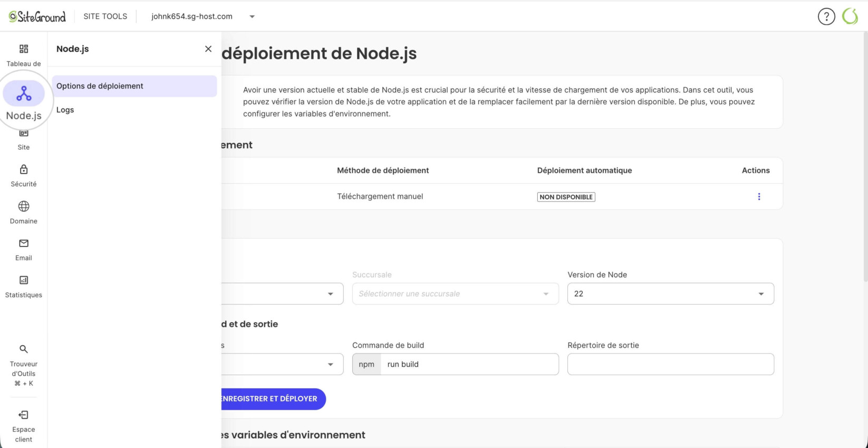Open the Version de Node dropdown
The height and width of the screenshot is (448, 868).
point(670,293)
